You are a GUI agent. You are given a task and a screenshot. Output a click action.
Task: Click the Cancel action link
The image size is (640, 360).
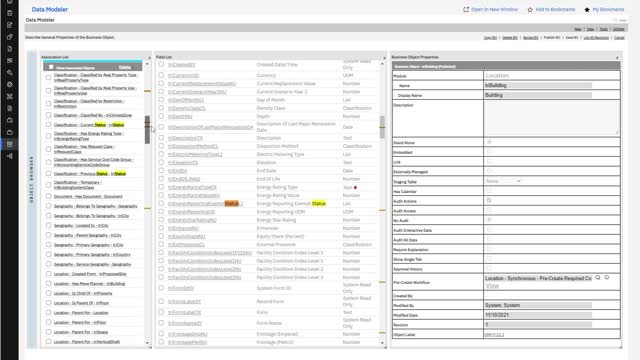pos(619,38)
